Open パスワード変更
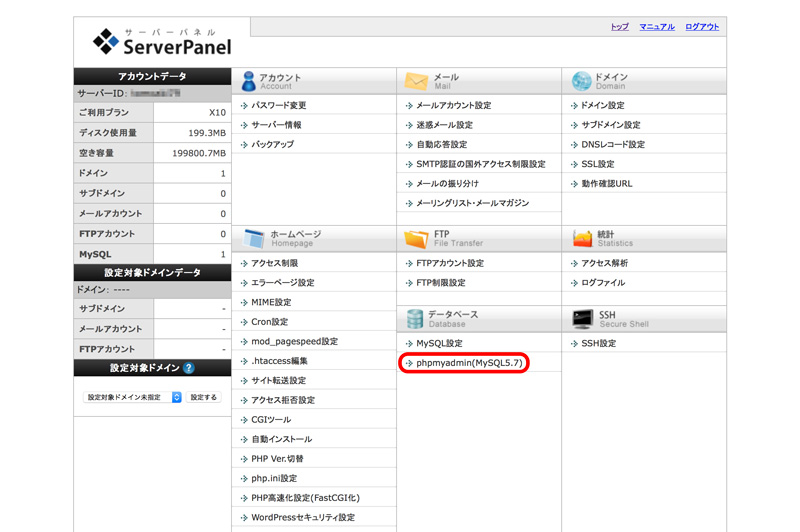800x532 pixels. pyautogui.click(x=279, y=106)
